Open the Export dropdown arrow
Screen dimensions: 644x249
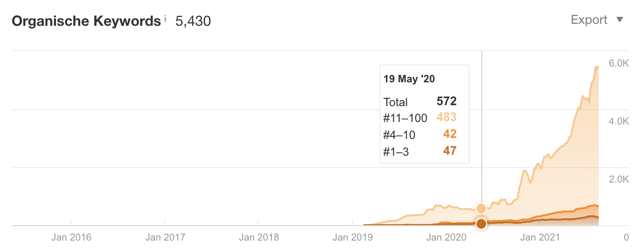(619, 20)
